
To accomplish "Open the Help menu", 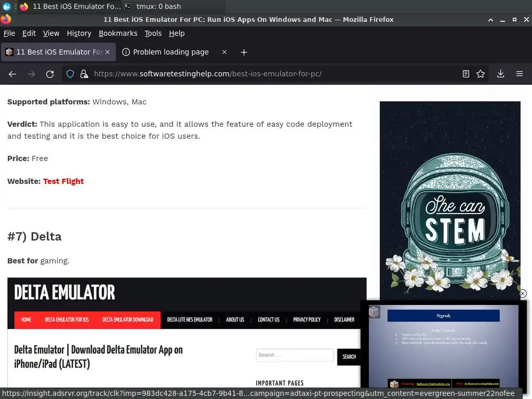I will 177,33.
